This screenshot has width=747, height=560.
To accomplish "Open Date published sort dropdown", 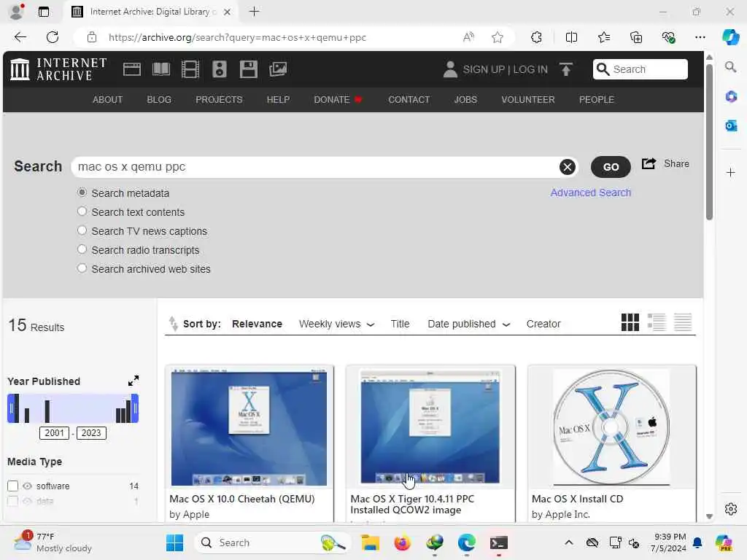I will pos(469,324).
